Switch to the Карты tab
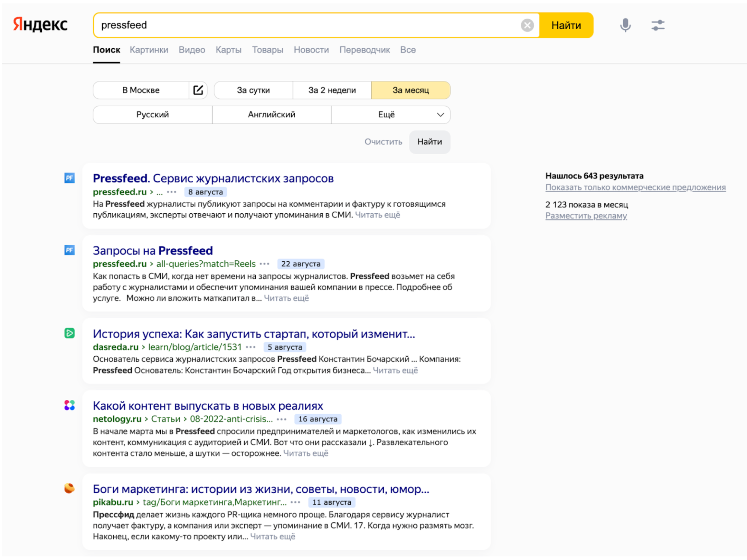 (228, 50)
